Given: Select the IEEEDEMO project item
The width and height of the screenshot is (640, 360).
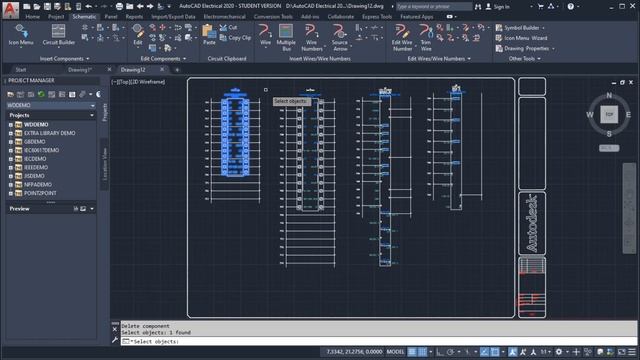Looking at the screenshot, I should 36,167.
